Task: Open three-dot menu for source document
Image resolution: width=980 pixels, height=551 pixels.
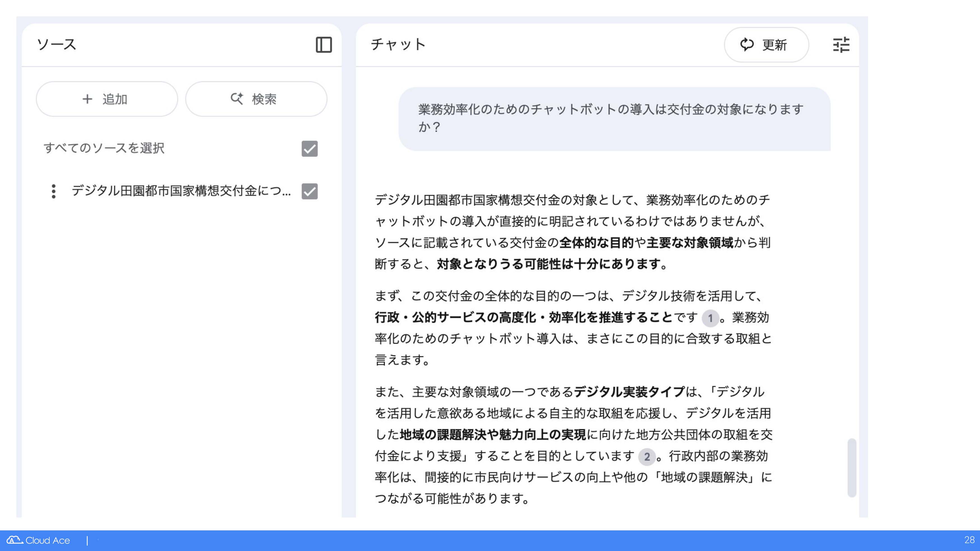Action: tap(54, 191)
